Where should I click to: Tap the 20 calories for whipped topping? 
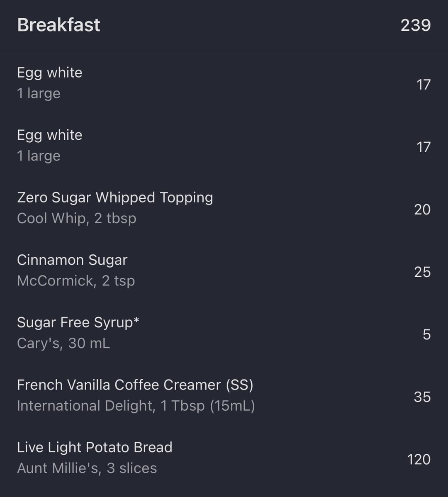tap(422, 210)
